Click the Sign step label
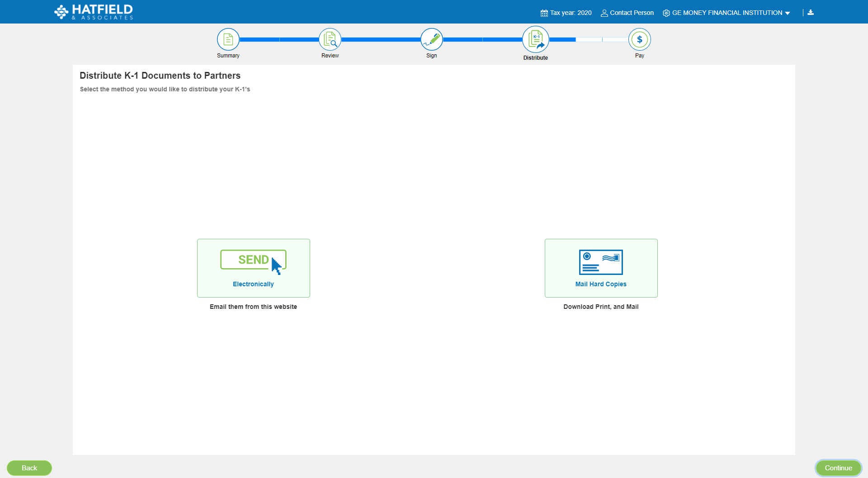 point(432,56)
